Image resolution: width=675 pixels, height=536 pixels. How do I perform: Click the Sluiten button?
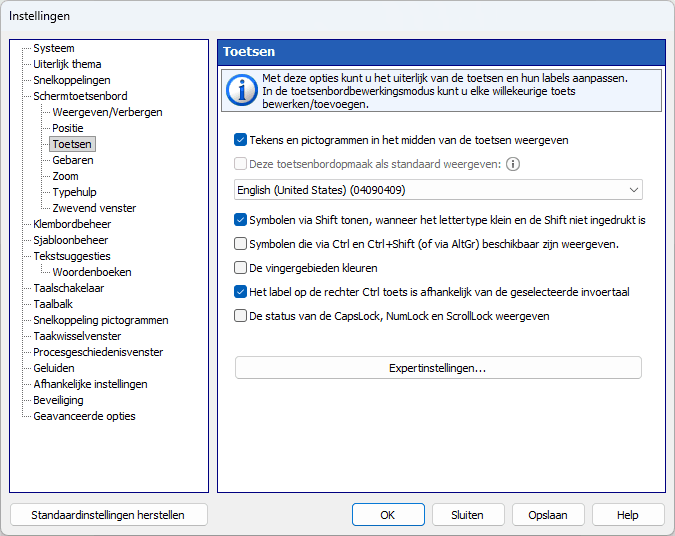[x=468, y=515]
